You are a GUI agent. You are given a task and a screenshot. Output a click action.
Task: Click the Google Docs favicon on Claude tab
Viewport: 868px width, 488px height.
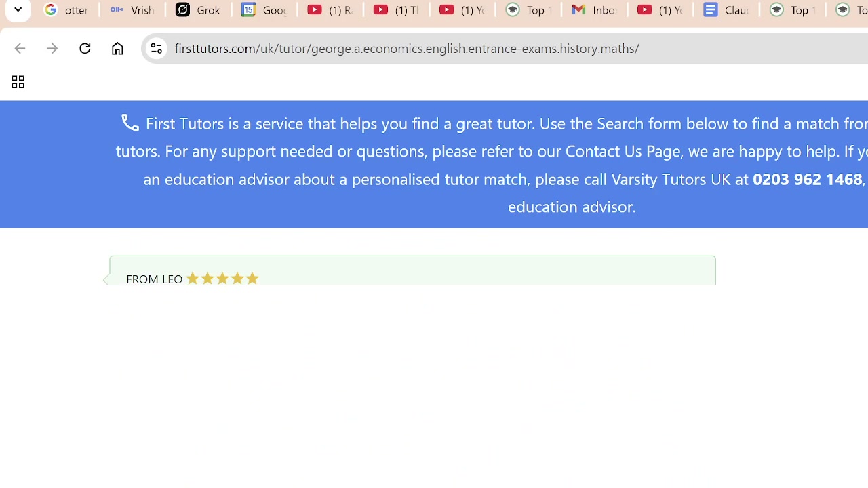coord(710,10)
